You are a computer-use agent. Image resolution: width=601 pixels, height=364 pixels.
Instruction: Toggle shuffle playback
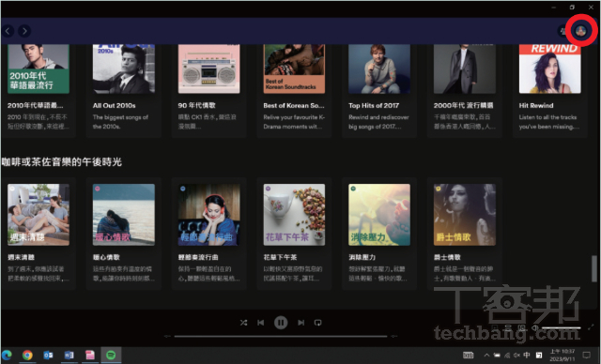tap(243, 323)
